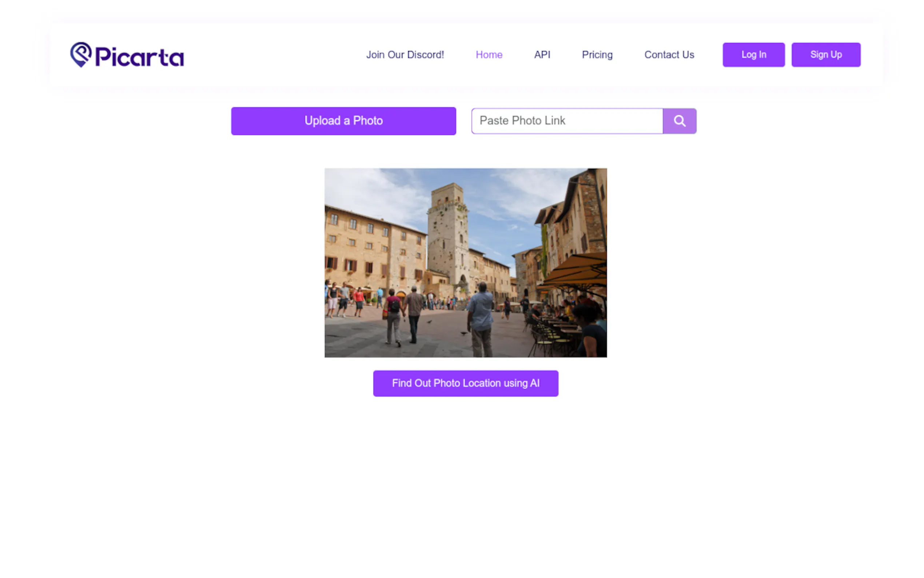Open the Join Our Discord! link

coord(405,55)
